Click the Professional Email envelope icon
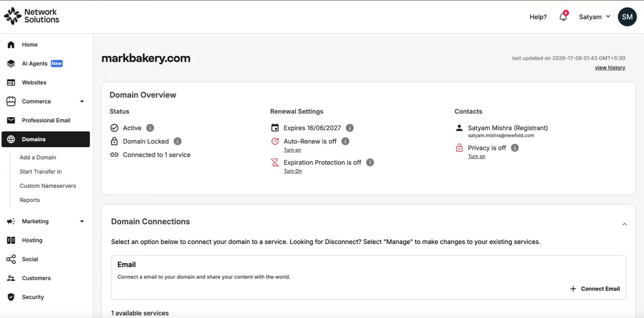644x318 pixels. (x=11, y=120)
